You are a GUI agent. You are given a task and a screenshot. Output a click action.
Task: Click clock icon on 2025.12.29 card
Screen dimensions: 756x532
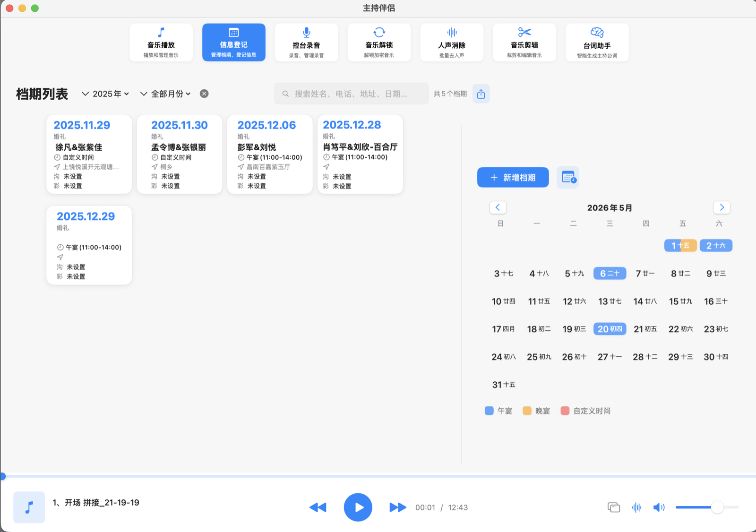tap(60, 247)
